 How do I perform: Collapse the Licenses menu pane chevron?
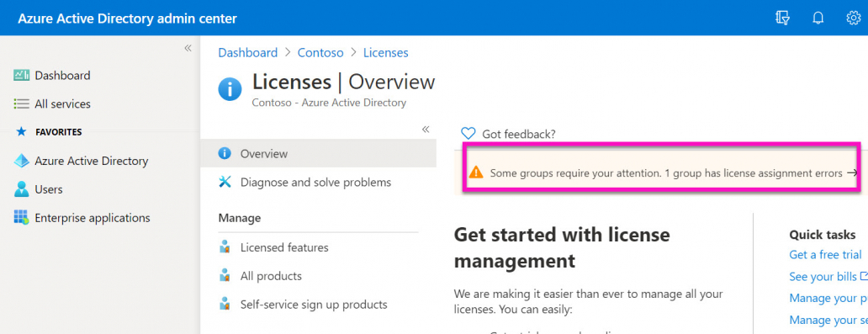point(426,129)
